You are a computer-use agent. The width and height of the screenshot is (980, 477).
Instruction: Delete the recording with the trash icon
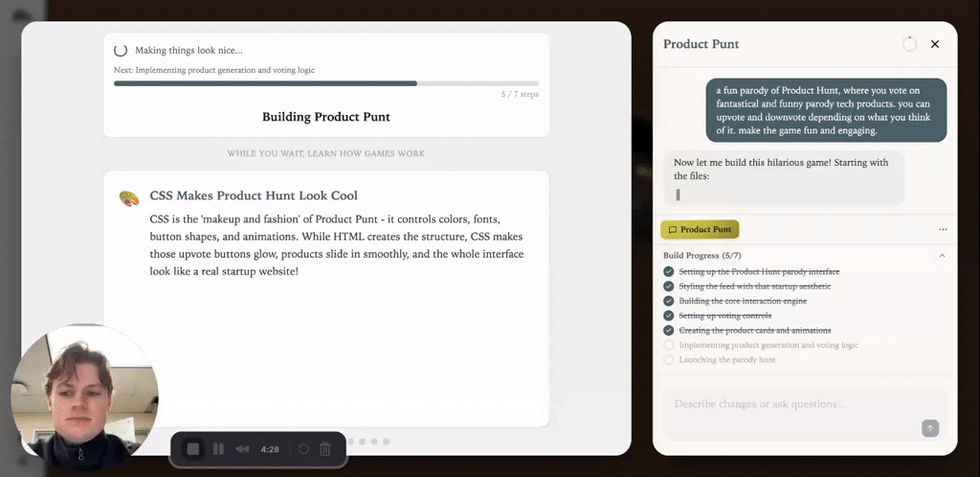[325, 449]
